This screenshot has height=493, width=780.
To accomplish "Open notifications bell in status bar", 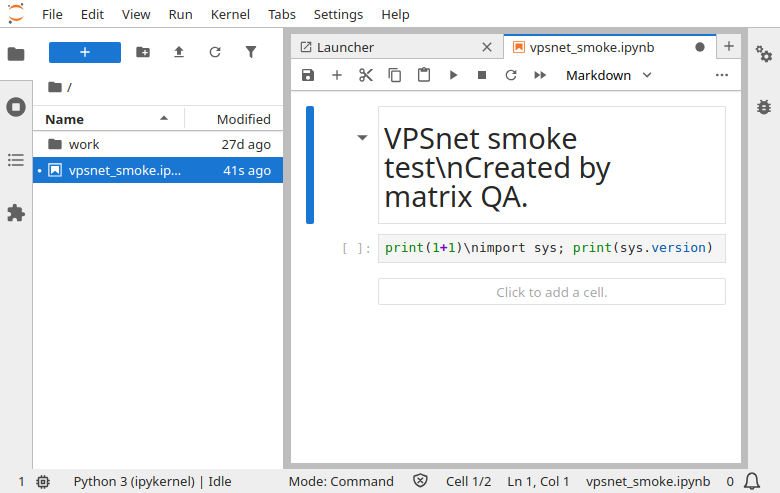I will [x=752, y=482].
